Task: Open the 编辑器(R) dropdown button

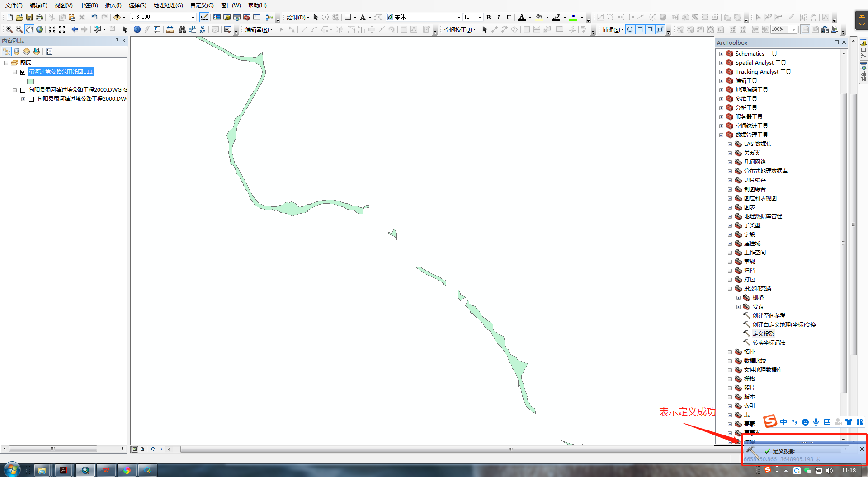Action: (259, 30)
